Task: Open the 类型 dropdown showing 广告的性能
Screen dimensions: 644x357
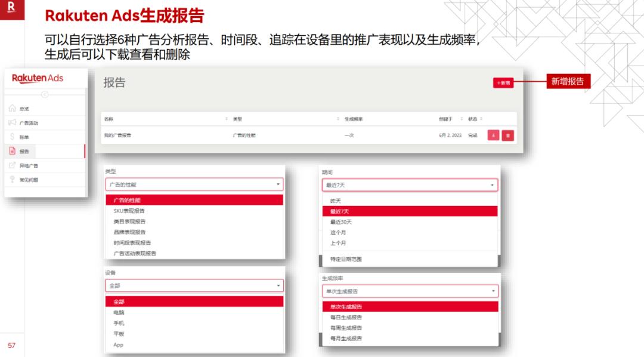Action: [x=194, y=184]
